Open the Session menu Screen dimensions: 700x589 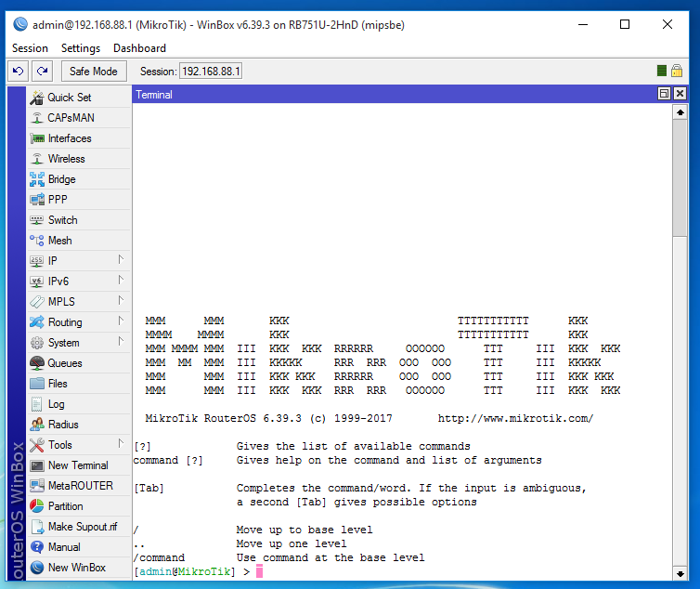(30, 47)
